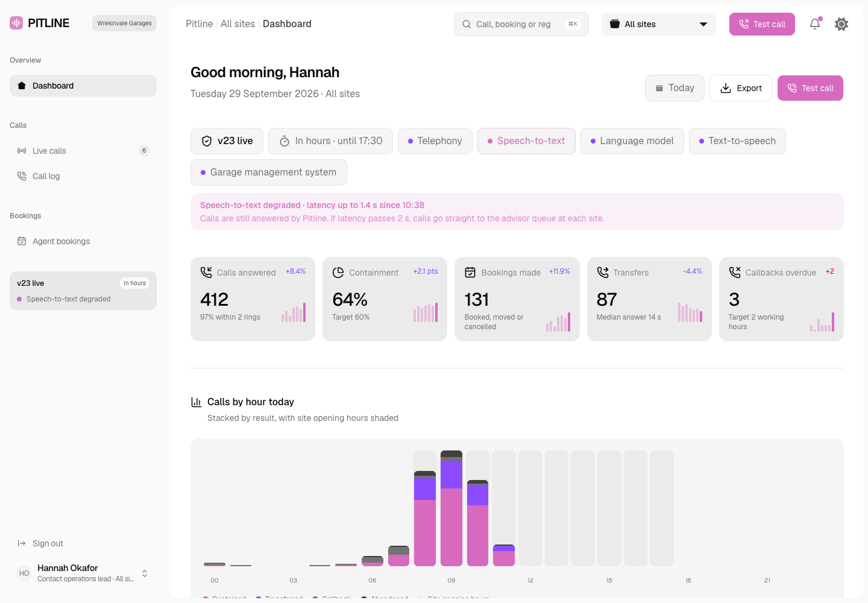Screen dimensions: 868x603
Task: Click Pitline breadcrumb link
Action: pyautogui.click(x=200, y=24)
